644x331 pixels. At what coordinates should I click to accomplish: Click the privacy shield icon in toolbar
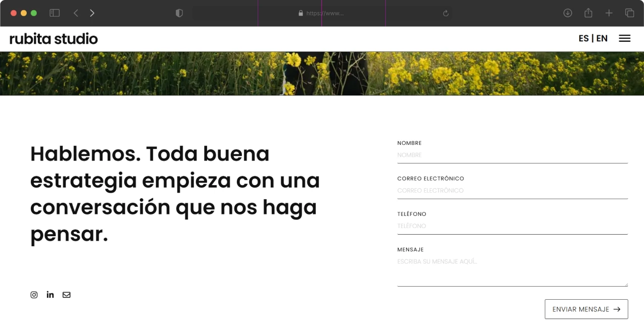click(179, 13)
